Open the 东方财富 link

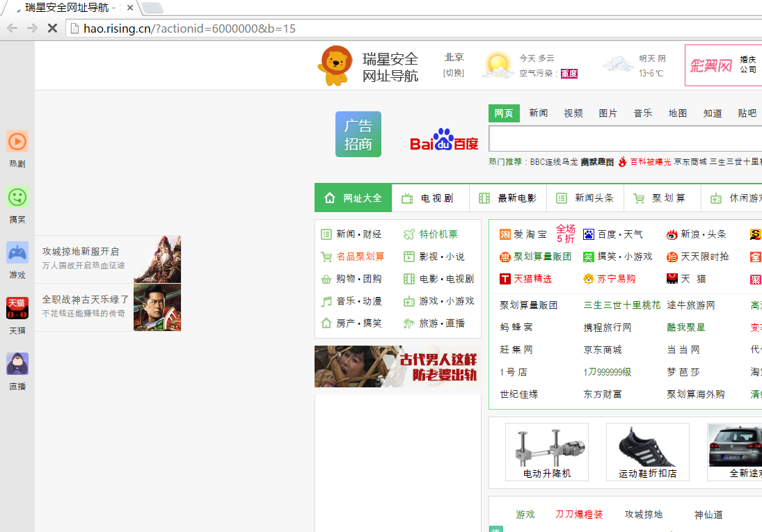tap(603, 394)
